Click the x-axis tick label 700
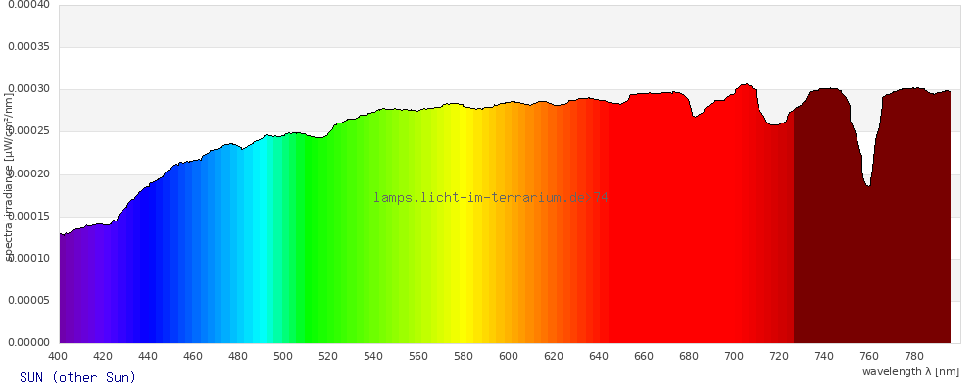The width and height of the screenshot is (980, 392). pos(734,357)
